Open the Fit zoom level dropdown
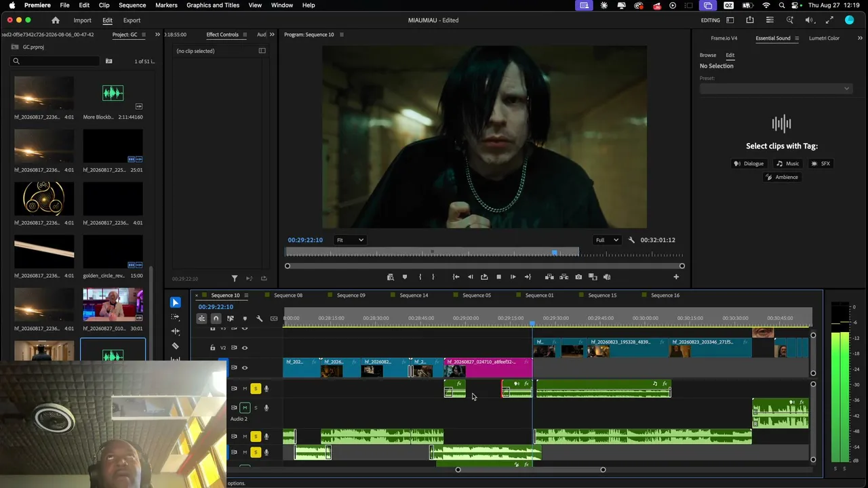This screenshot has height=488, width=868. coord(350,240)
